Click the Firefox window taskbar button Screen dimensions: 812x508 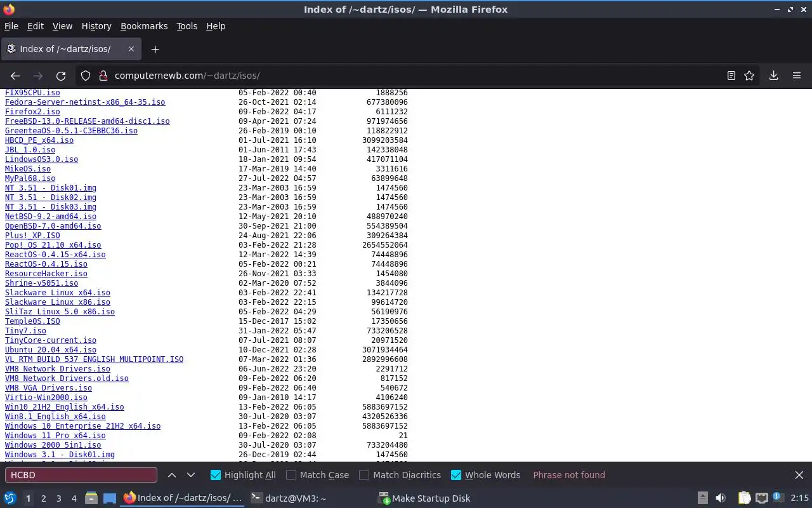[183, 498]
